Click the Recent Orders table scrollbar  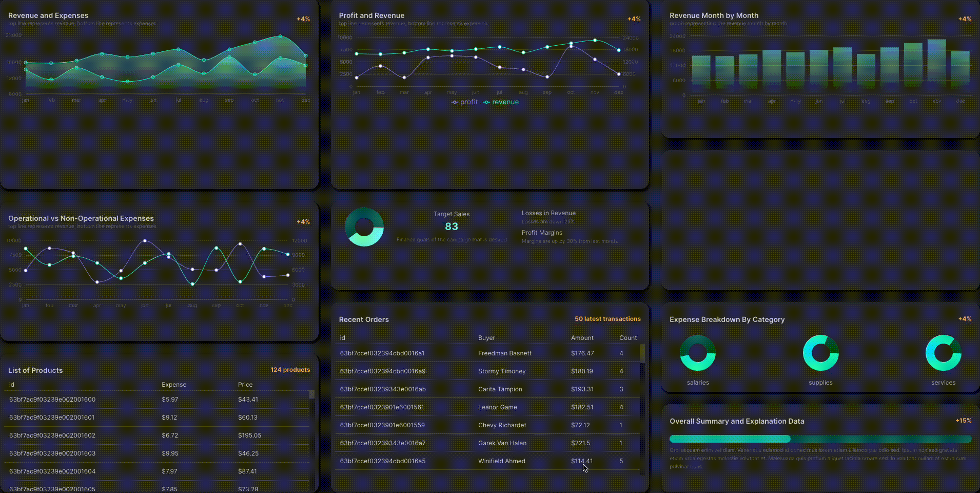[642, 354]
